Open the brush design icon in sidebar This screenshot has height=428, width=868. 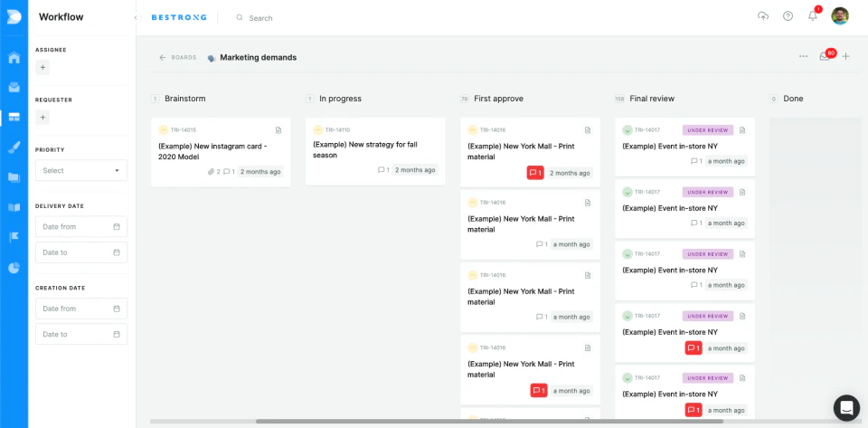14,147
